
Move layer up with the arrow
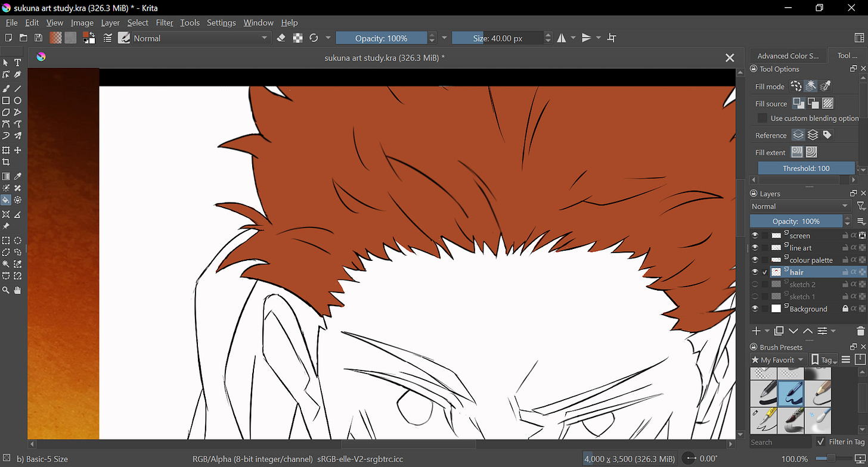coord(808,331)
